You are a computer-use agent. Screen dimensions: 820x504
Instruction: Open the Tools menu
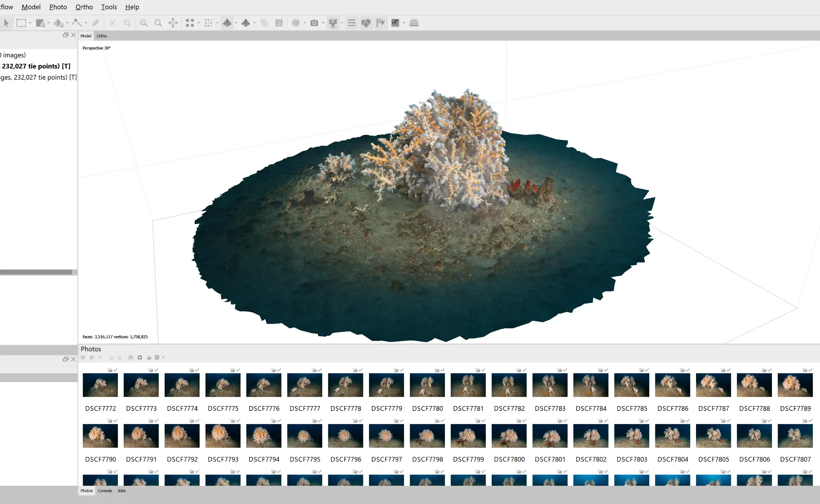(109, 7)
